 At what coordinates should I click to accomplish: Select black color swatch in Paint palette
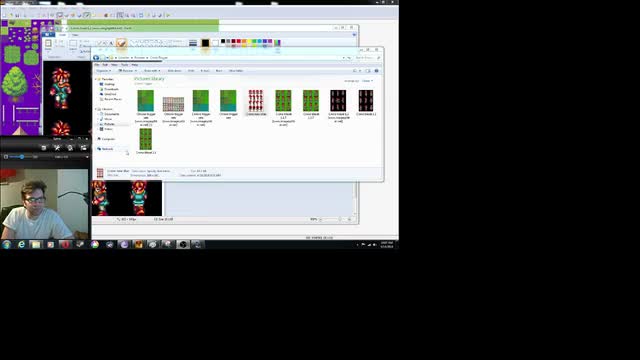(x=223, y=41)
